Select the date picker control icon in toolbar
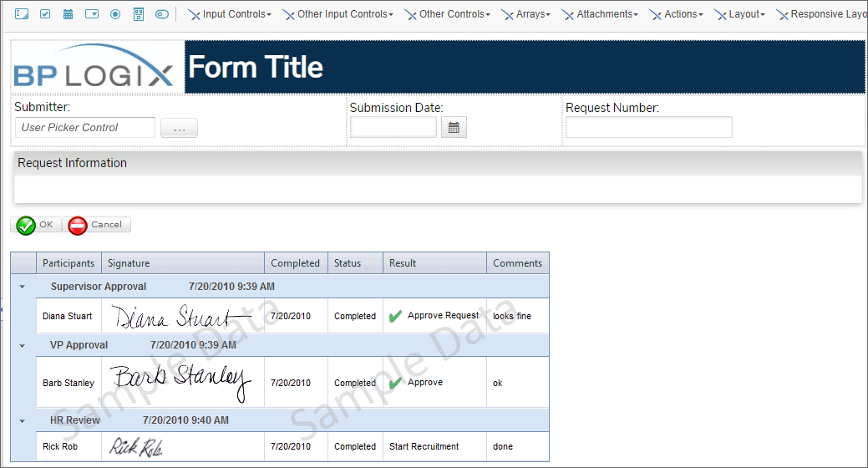This screenshot has height=468, width=868. tap(69, 14)
